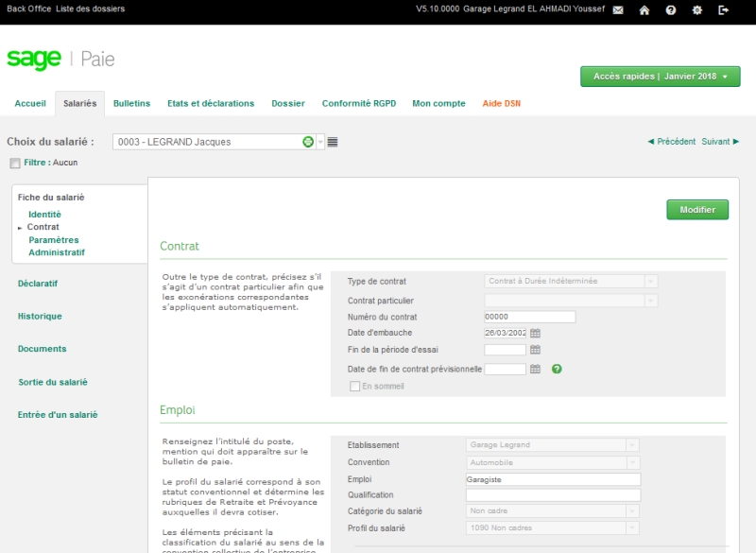
Task: Expand the Type de contrat dropdown
Action: pos(651,281)
